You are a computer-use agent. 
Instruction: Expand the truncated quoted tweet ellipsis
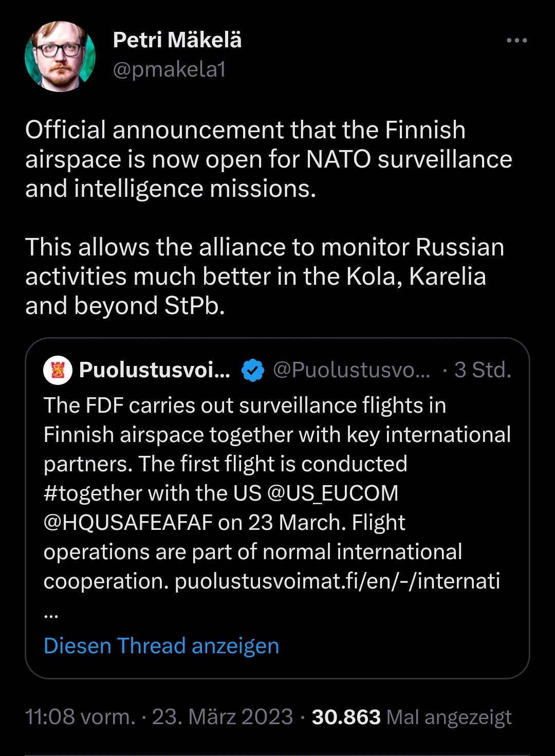coord(51,612)
